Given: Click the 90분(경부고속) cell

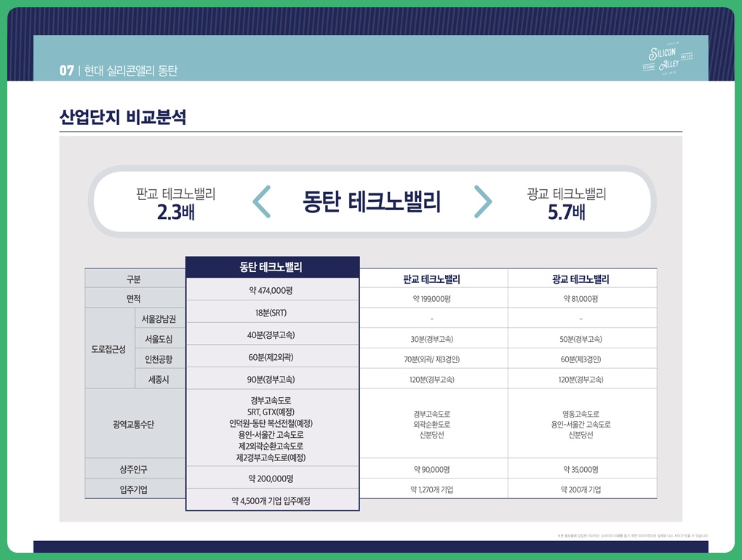Looking at the screenshot, I should click(271, 380).
